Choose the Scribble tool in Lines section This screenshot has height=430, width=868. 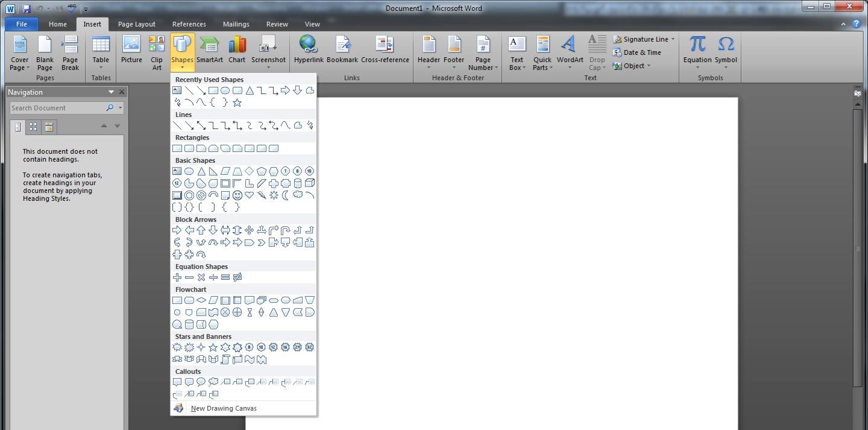(x=310, y=125)
